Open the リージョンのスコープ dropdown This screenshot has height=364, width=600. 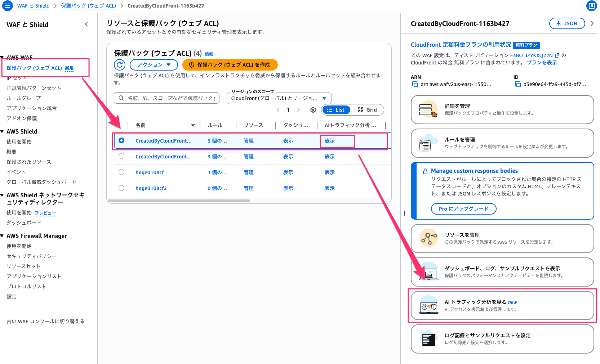pos(279,98)
